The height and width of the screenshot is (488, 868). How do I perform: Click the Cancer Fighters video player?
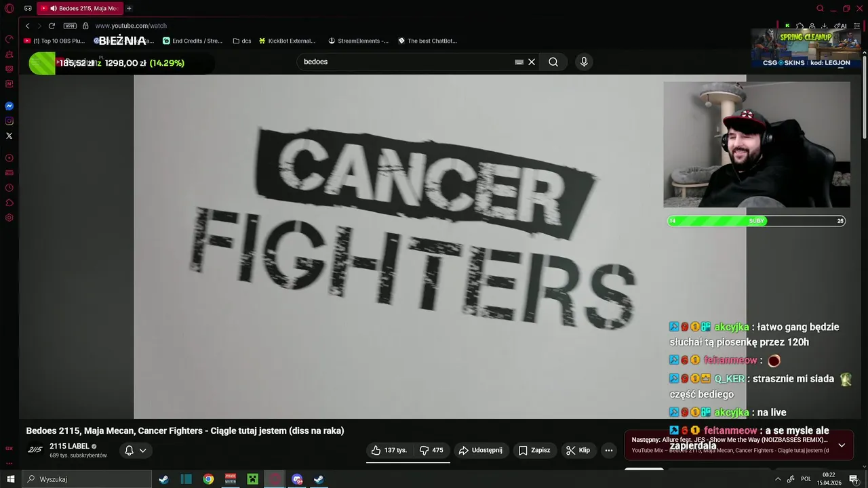pos(439,247)
